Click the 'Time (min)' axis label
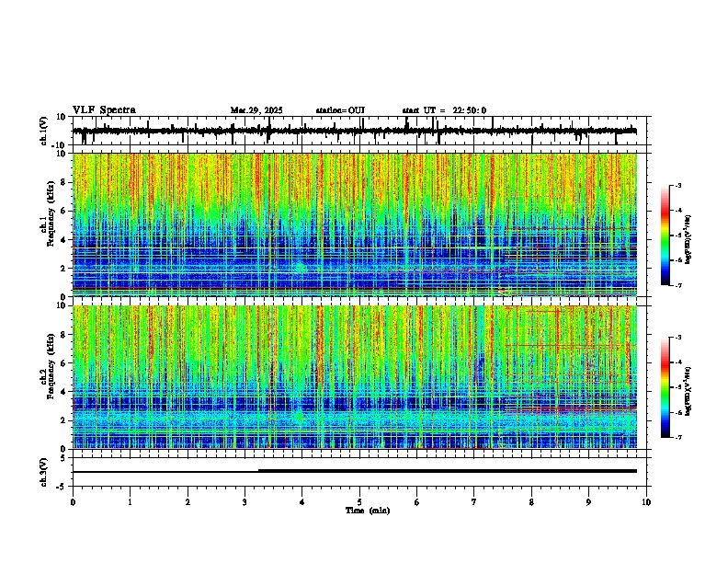This screenshot has width=728, height=563. click(x=368, y=511)
